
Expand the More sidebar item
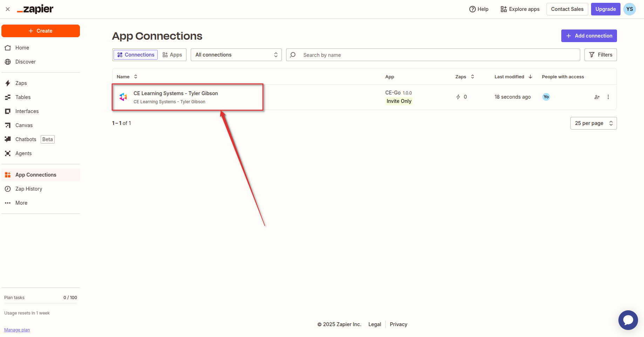(x=41, y=203)
